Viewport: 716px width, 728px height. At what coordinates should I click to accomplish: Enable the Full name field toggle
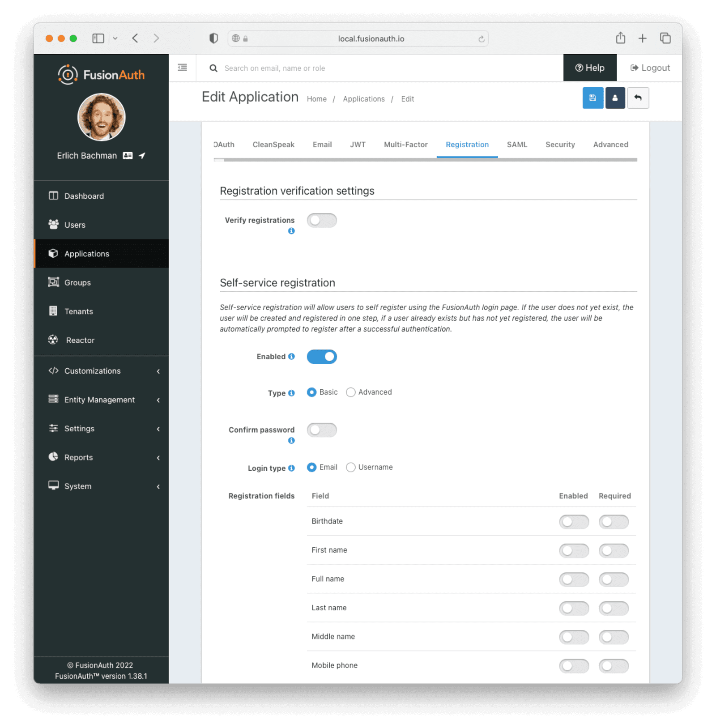click(x=574, y=579)
